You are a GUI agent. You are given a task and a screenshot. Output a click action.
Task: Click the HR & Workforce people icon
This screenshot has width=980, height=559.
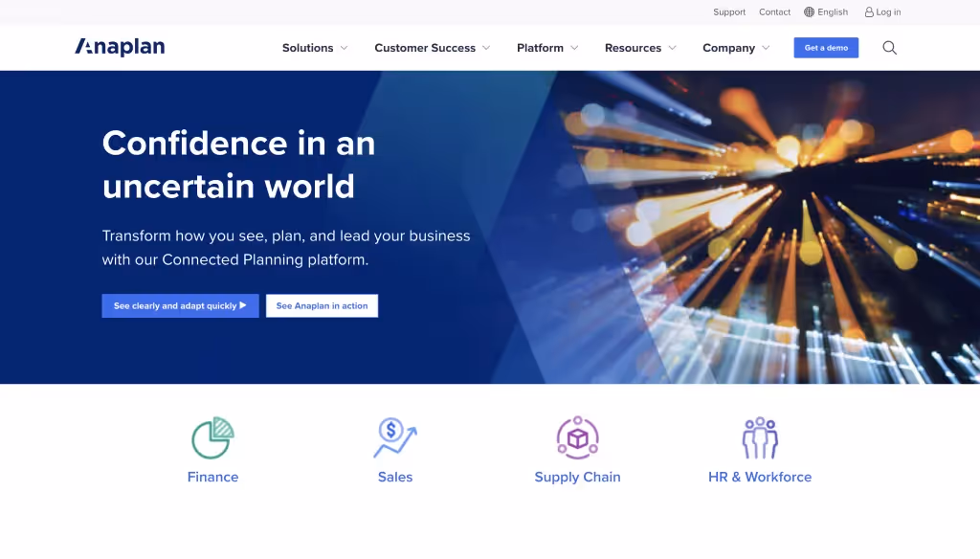[760, 437]
